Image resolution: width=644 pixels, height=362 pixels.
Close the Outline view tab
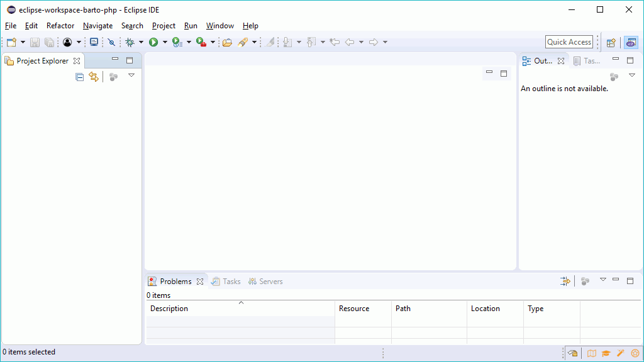coord(561,61)
